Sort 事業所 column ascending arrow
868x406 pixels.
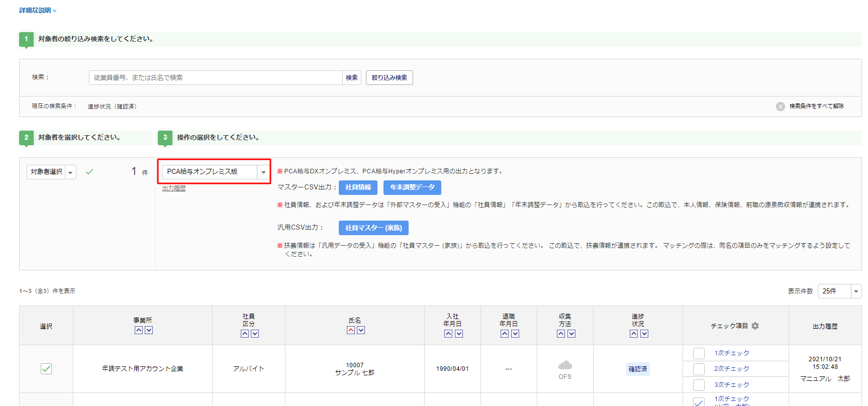click(138, 330)
